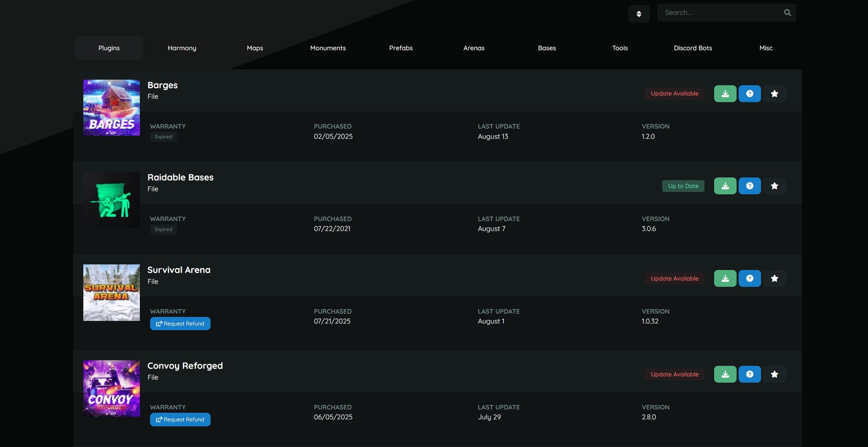Select the Barges purchase date 02/05/2025
Viewport: 868px width, 447px height.
(x=333, y=136)
